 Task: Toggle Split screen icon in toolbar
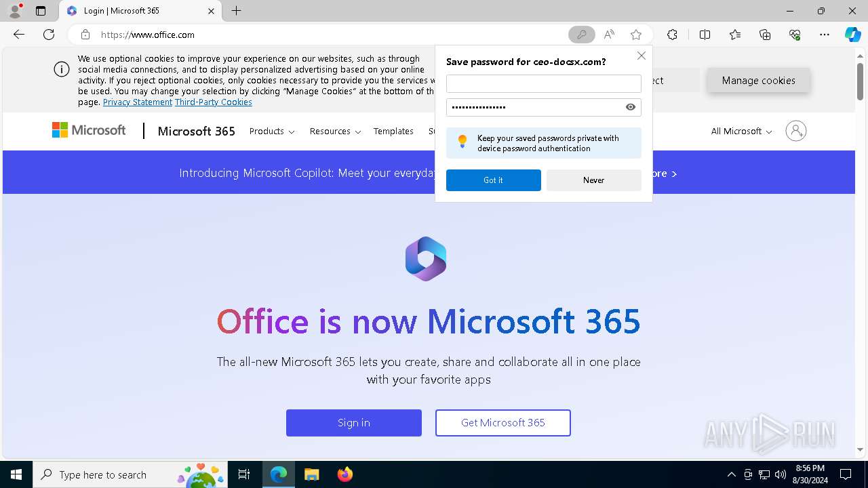[705, 35]
